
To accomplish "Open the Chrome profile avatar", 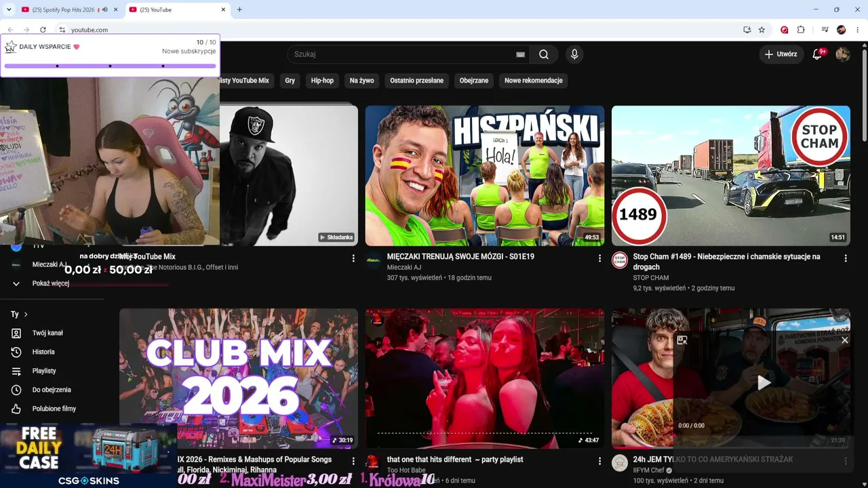I will (x=841, y=30).
